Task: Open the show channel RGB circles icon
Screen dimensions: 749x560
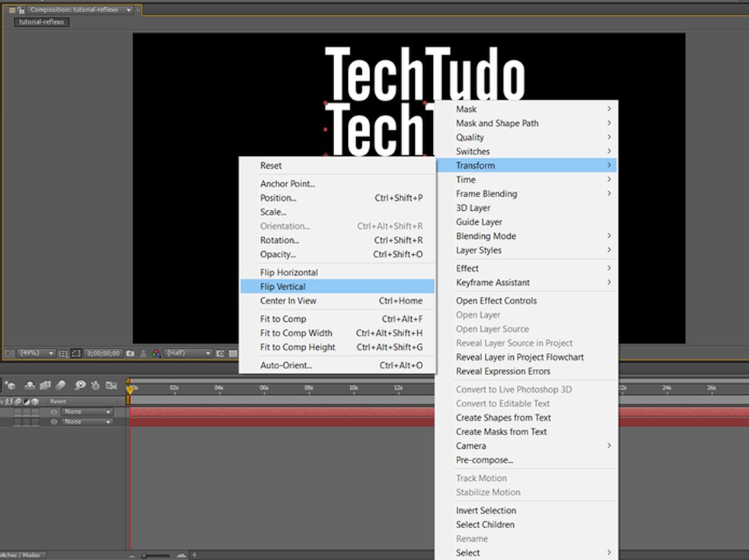Action: [156, 354]
